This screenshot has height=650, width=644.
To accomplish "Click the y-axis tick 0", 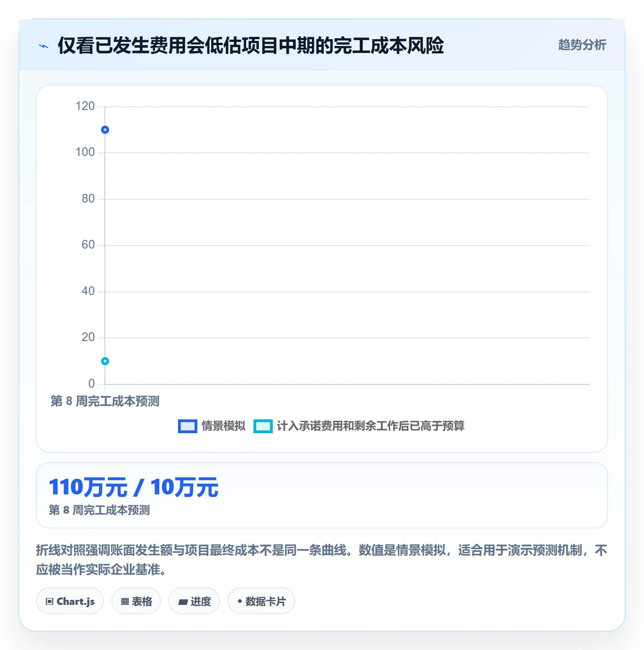I will click(92, 384).
